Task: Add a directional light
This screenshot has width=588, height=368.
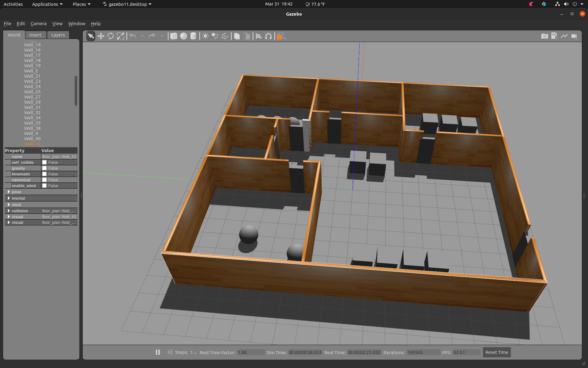Action: click(225, 36)
